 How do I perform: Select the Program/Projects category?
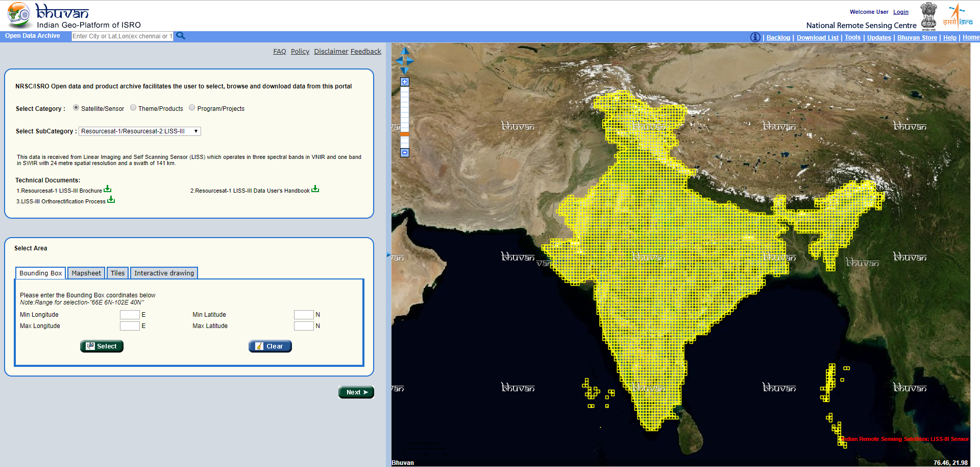(x=192, y=108)
